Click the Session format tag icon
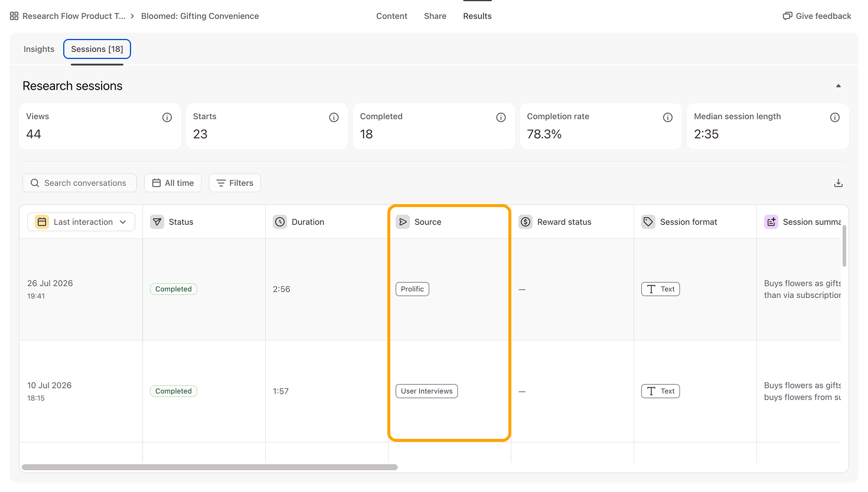 click(x=648, y=222)
